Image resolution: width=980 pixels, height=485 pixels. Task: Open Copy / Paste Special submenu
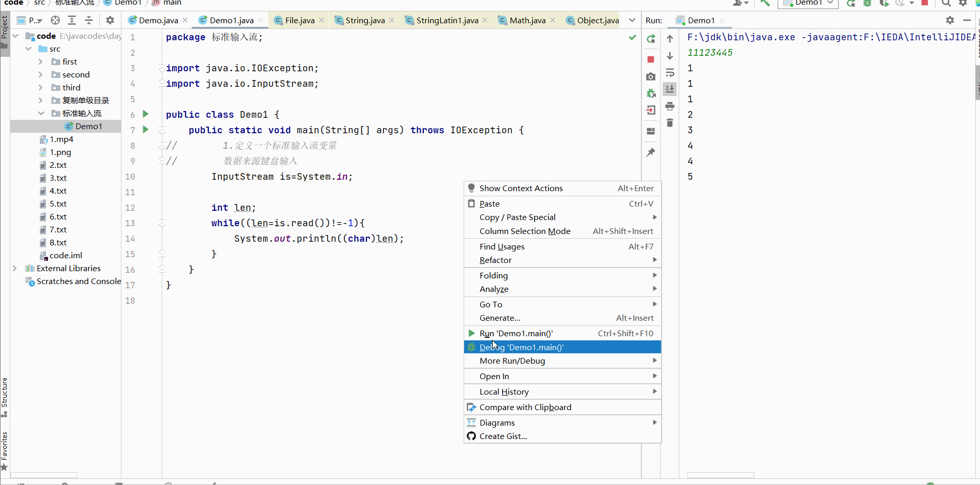pyautogui.click(x=562, y=217)
